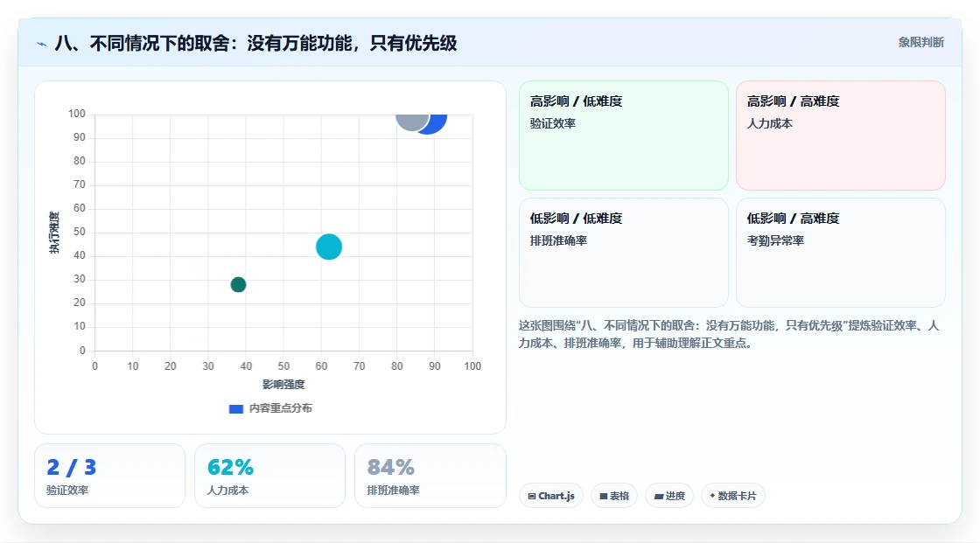Click the section title 八、不同情况下的取舍

coord(255,43)
